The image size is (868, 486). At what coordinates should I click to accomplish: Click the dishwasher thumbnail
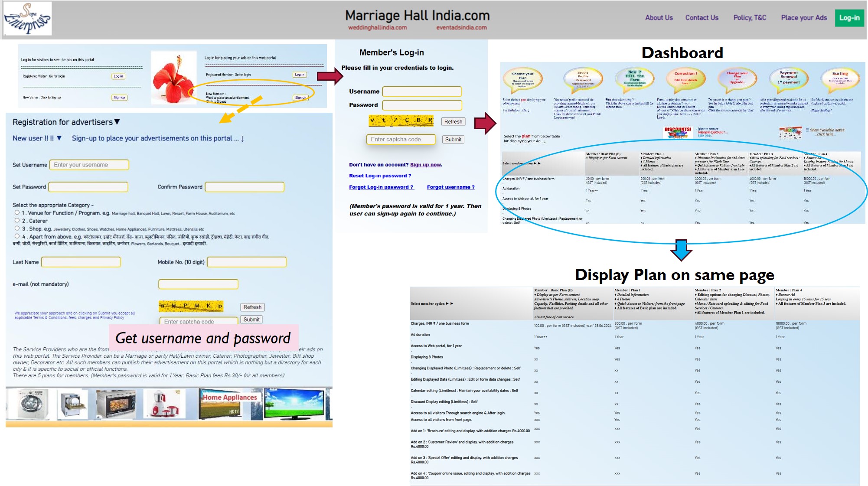(x=72, y=404)
